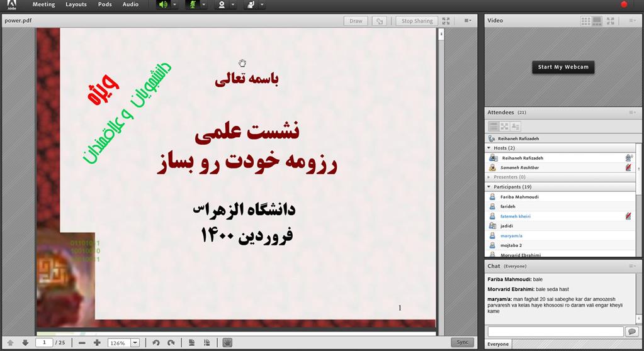Click the red recording indicator dot
Image resolution: width=644 pixels, height=351 pixels.
pyautogui.click(x=624, y=4)
